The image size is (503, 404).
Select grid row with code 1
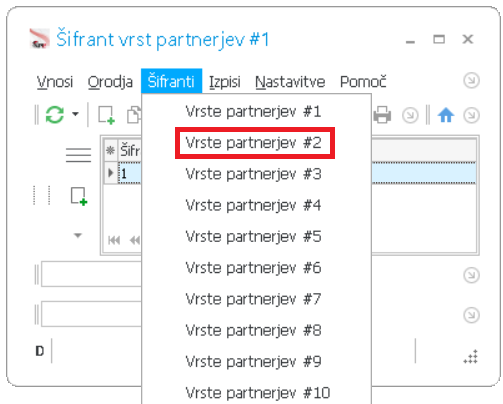(x=290, y=173)
